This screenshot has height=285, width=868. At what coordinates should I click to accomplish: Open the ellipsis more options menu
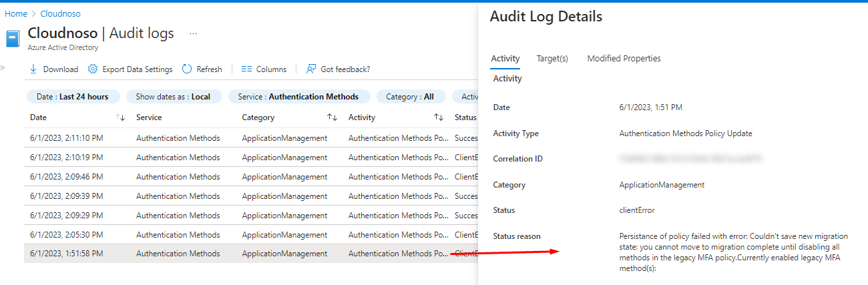[x=193, y=33]
